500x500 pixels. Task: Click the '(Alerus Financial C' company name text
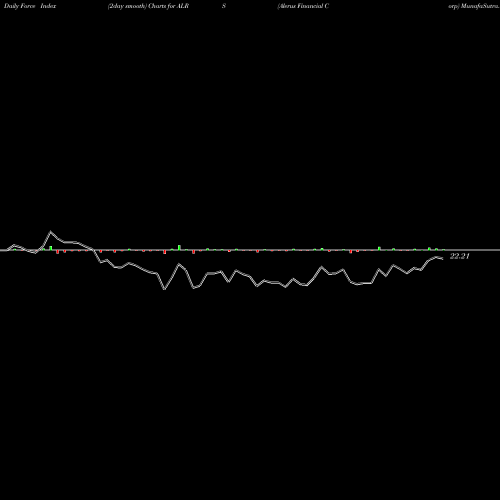click(x=303, y=6)
